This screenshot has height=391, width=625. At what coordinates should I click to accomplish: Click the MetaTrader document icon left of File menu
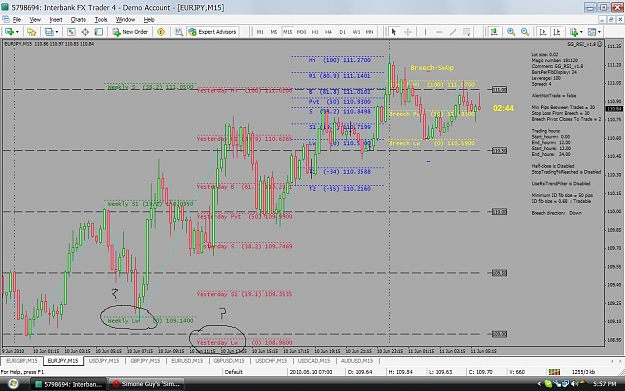[6, 19]
